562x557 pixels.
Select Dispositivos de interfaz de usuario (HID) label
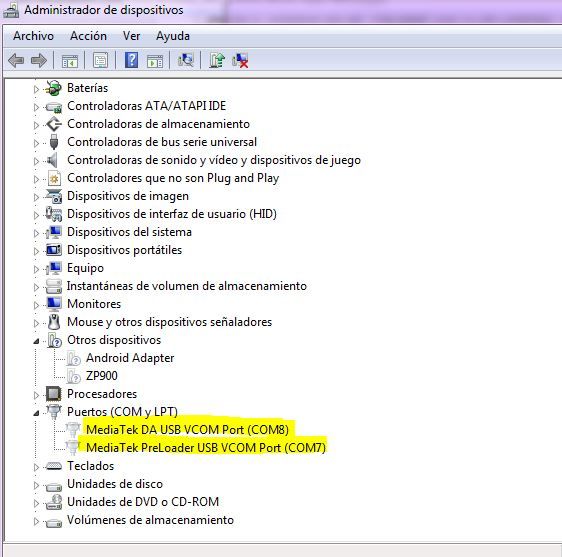pos(172,214)
